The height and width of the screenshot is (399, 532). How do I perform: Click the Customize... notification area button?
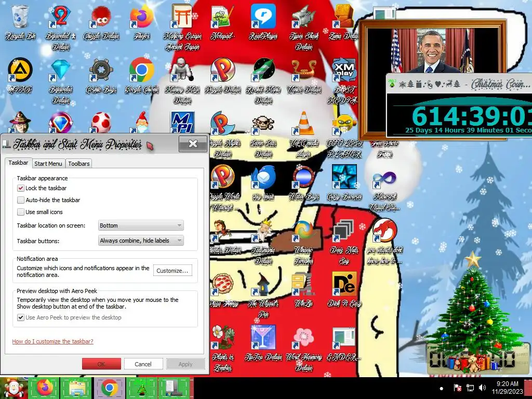(172, 270)
